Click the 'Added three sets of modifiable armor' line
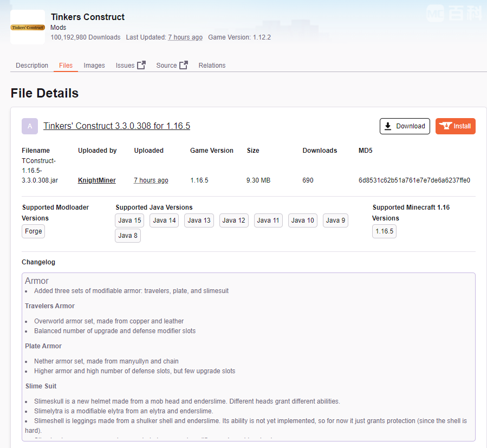 (132, 291)
